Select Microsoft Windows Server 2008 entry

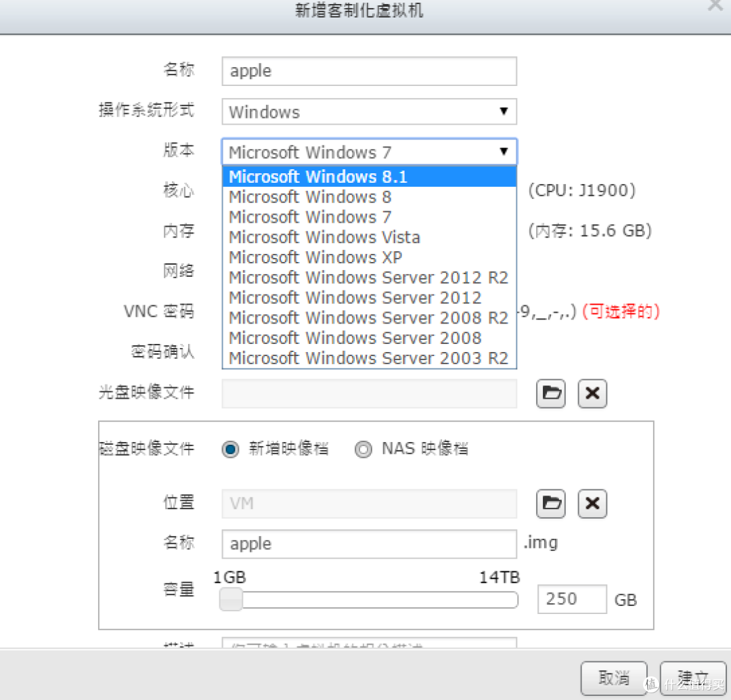pos(370,338)
